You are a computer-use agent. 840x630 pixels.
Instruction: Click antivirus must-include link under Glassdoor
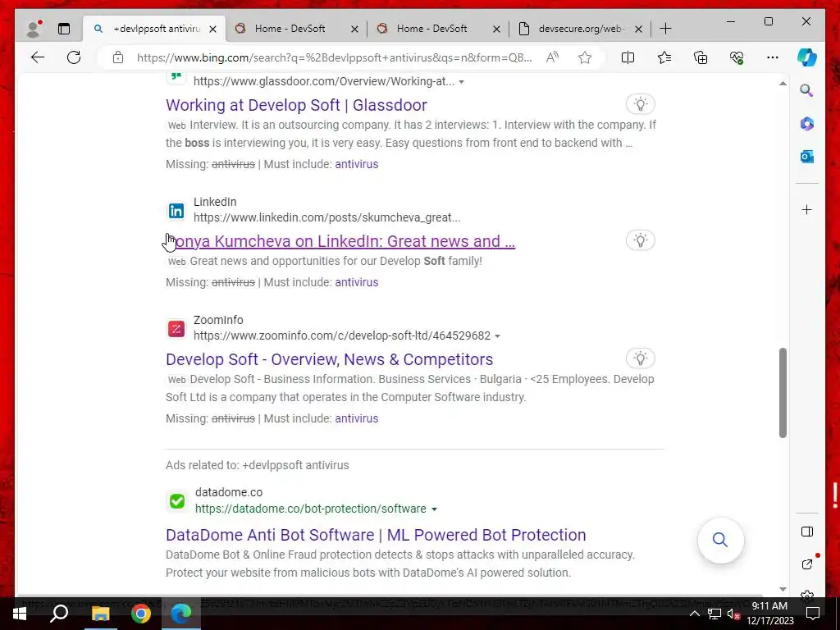(x=356, y=164)
